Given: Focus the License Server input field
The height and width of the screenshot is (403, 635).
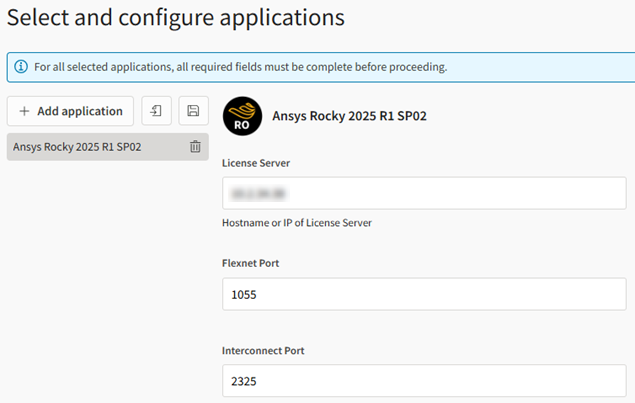Looking at the screenshot, I should click(424, 193).
